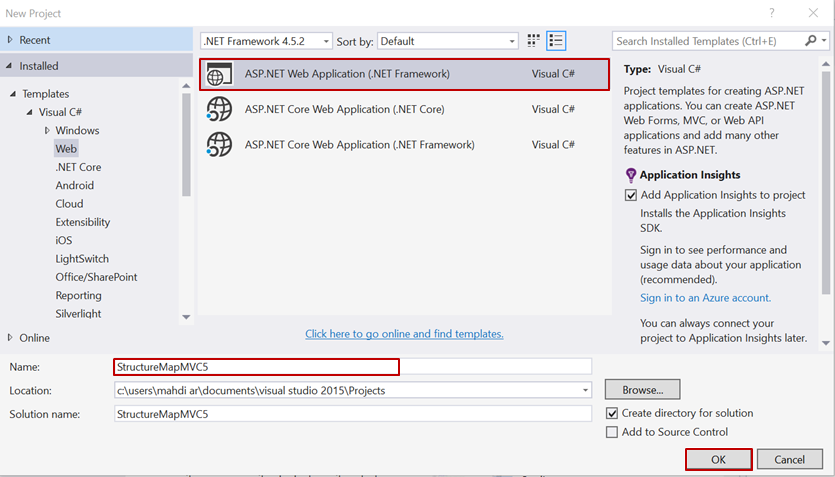Select ASP.NET Core Web Application (.NET Framework) row

[x=405, y=145]
